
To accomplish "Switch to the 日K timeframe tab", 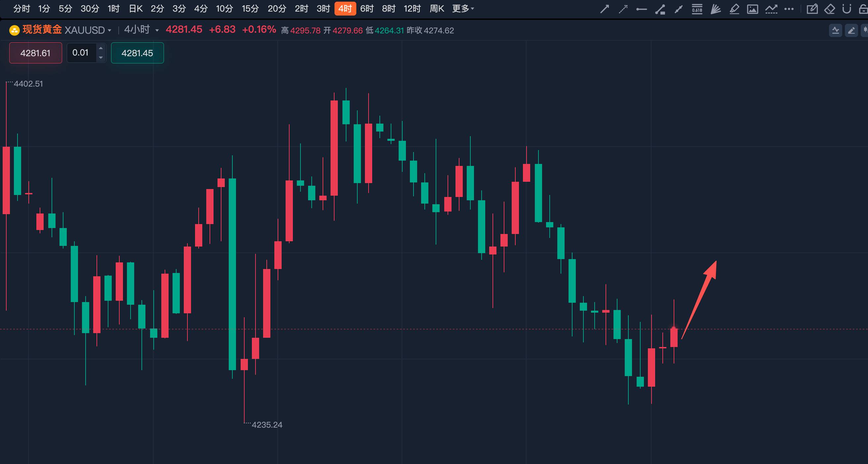I will point(136,8).
